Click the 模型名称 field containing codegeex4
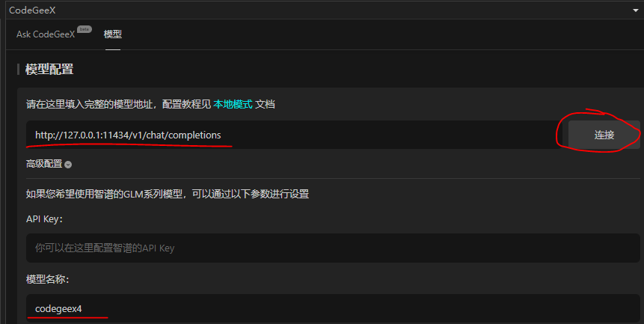The height and width of the screenshot is (324, 644). pyautogui.click(x=333, y=308)
